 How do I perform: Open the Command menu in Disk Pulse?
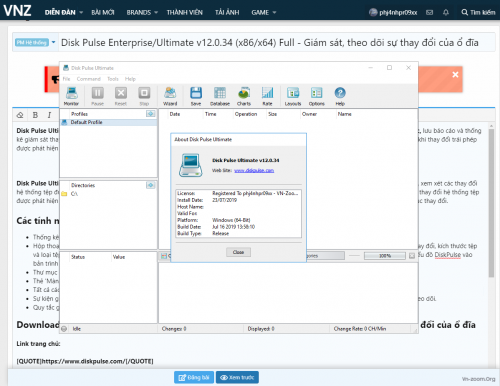[89, 79]
